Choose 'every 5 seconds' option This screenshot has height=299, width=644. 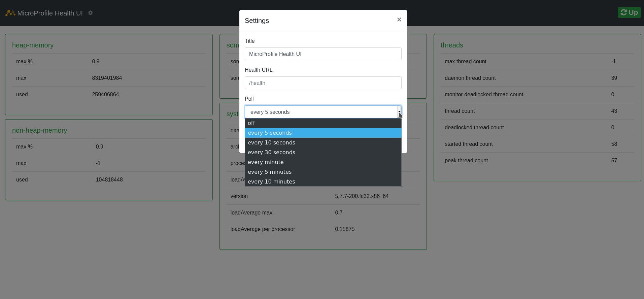pos(323,133)
